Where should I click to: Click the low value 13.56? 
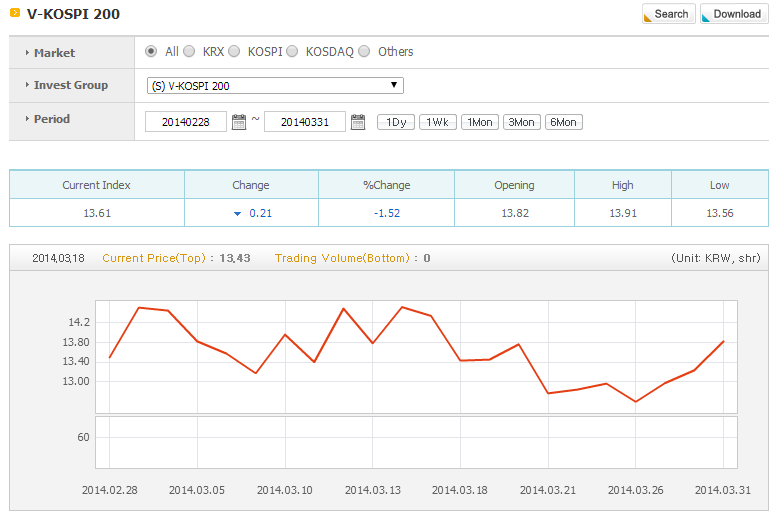pos(720,213)
